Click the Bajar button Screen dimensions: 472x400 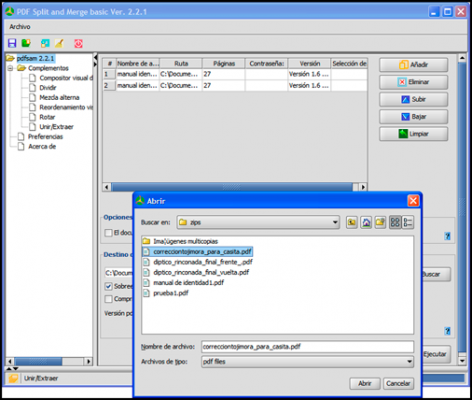tap(413, 117)
